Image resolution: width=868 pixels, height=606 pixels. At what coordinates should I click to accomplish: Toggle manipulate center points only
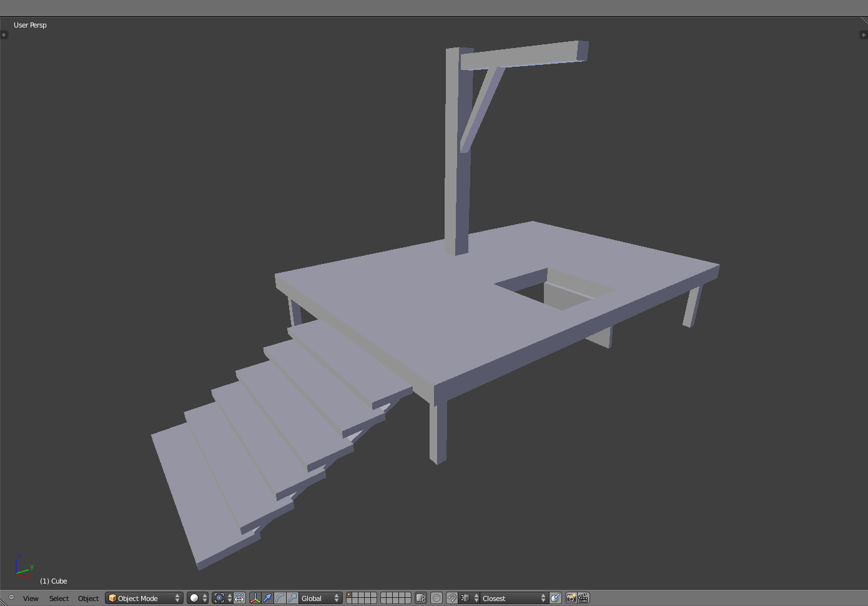[x=240, y=598]
